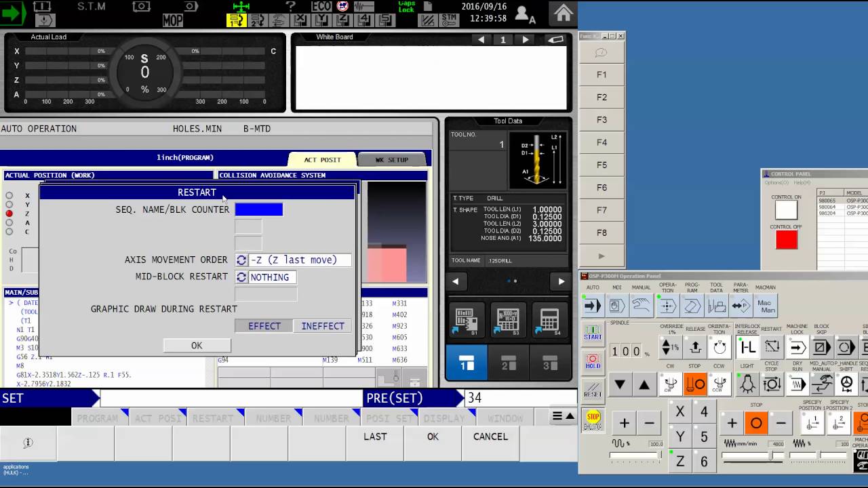Click the green arrow run icon
Screen dimensions: 868x488
(14, 12)
